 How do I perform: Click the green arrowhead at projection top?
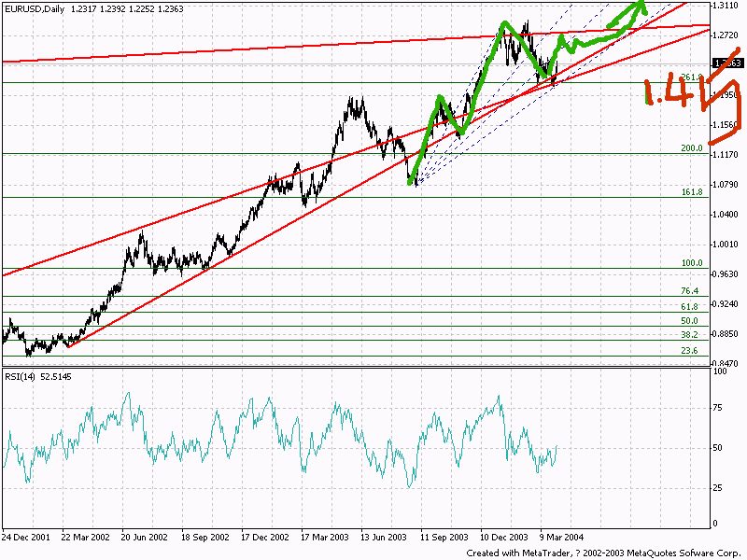[639, 7]
